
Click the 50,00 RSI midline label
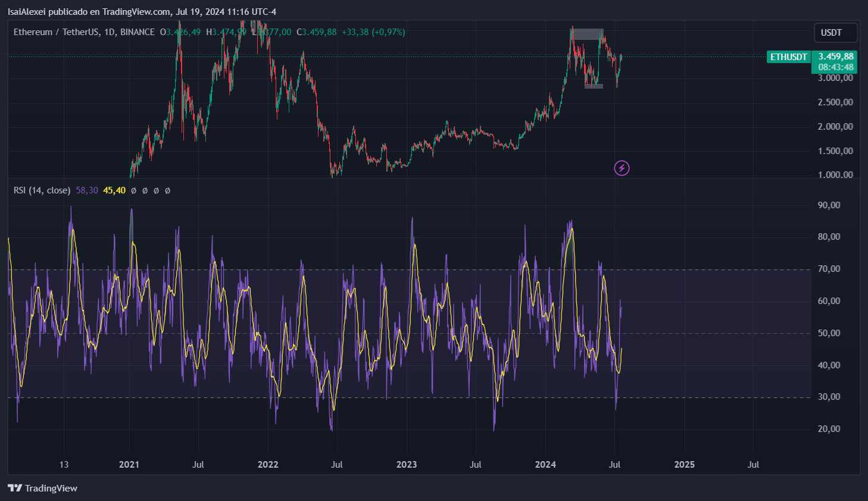[829, 333]
